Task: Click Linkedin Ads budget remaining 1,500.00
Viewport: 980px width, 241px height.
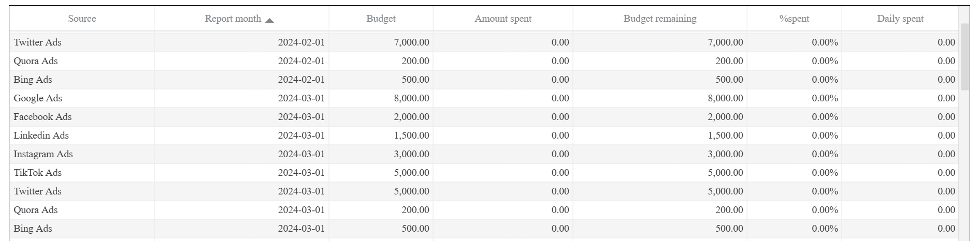Action: click(x=725, y=135)
